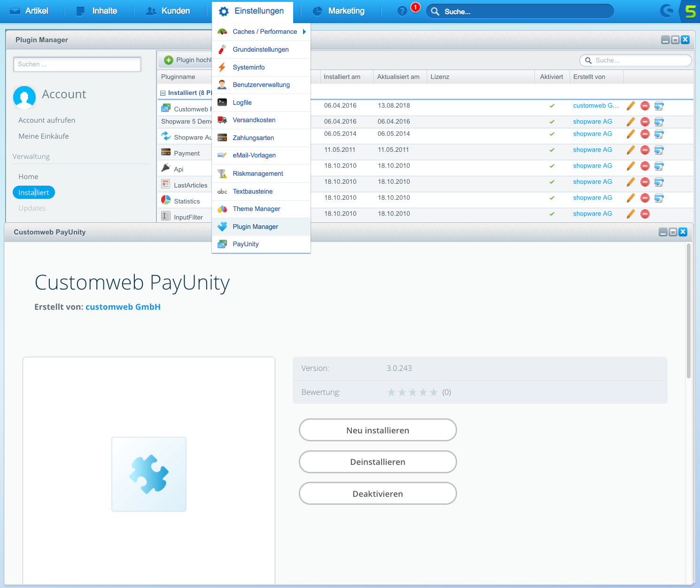Click the Statistics pie chart icon
Screen dimensions: 700x588
[x=166, y=200]
